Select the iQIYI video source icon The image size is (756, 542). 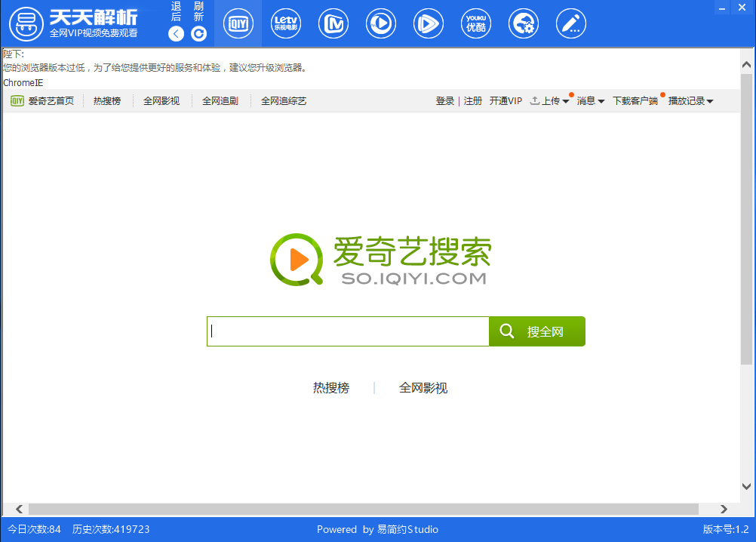(238, 23)
